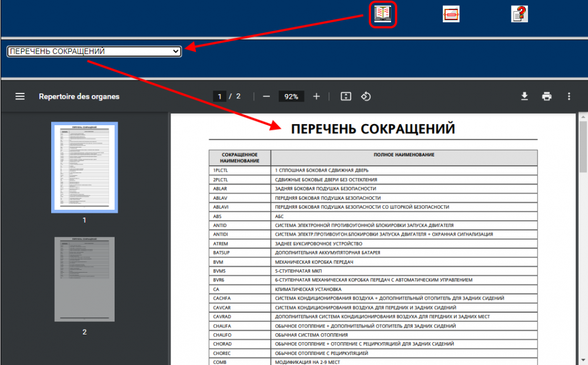Screen dimensions: 588x365
Task: Open the PDF more actions menu
Action: [x=569, y=96]
